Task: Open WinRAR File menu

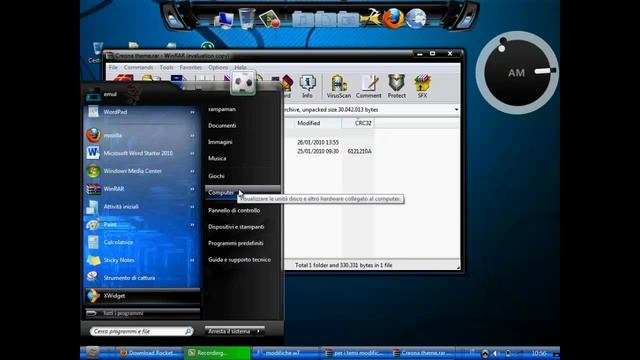Action: pos(113,67)
